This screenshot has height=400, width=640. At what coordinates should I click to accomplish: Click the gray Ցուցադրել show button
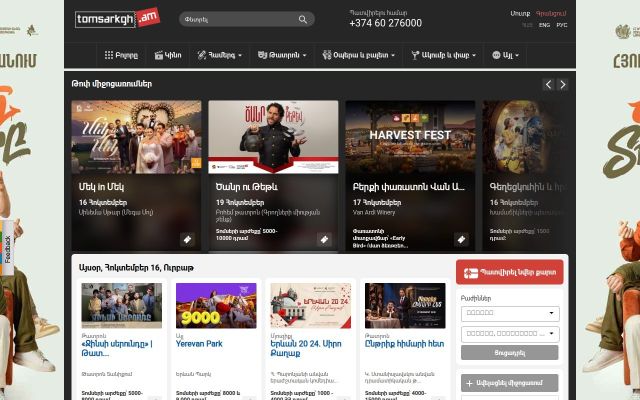point(510,353)
